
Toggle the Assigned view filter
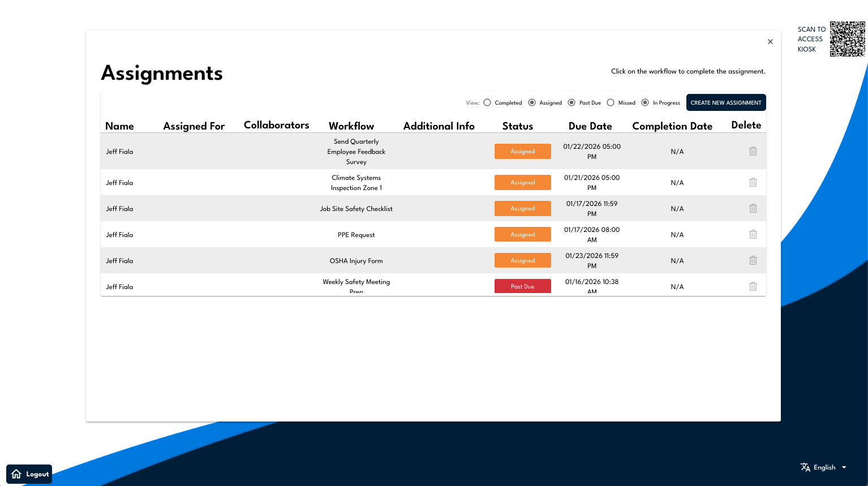click(x=532, y=103)
